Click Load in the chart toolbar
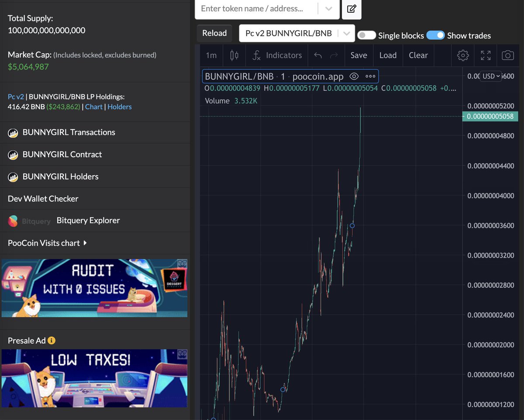 tap(388, 55)
